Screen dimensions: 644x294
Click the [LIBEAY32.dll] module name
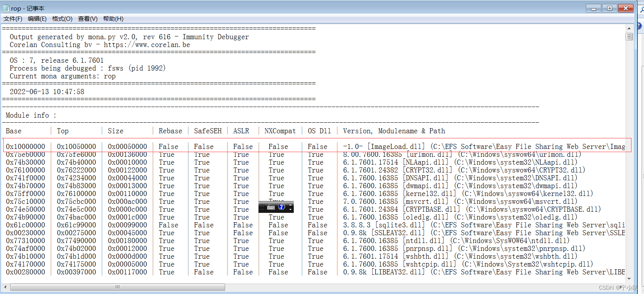(x=398, y=272)
